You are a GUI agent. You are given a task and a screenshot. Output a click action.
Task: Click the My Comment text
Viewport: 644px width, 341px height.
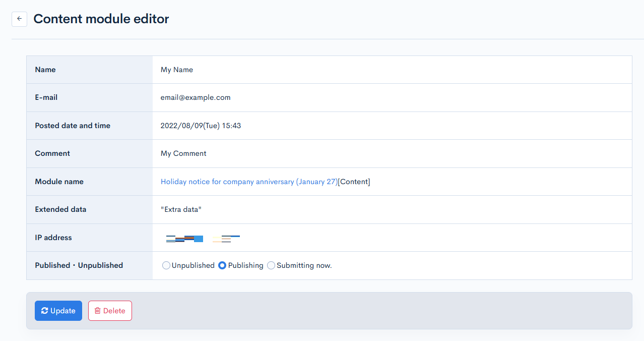183,153
